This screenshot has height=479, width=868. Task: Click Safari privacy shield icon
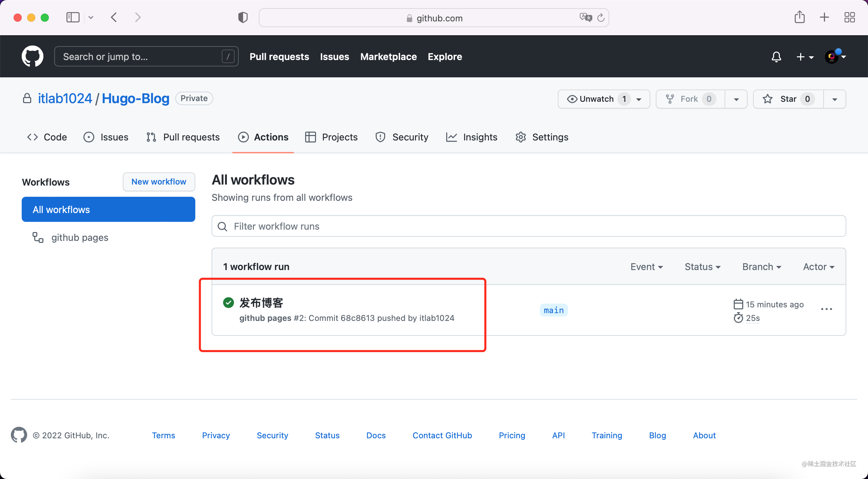tap(243, 17)
